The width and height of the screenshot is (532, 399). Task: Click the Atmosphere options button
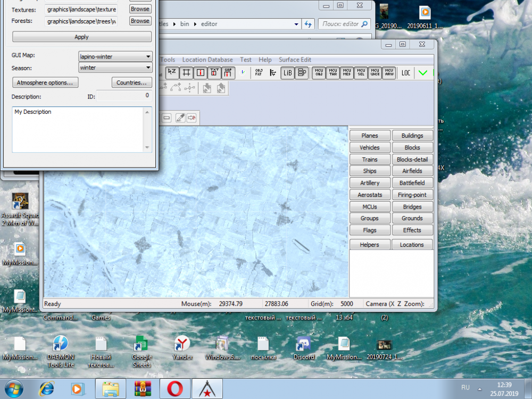point(45,82)
